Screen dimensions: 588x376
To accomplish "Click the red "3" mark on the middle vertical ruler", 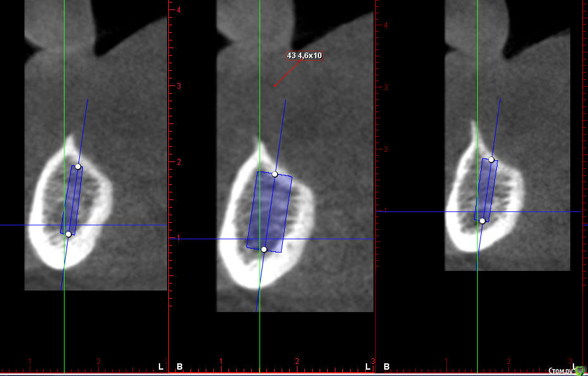I will tap(178, 85).
